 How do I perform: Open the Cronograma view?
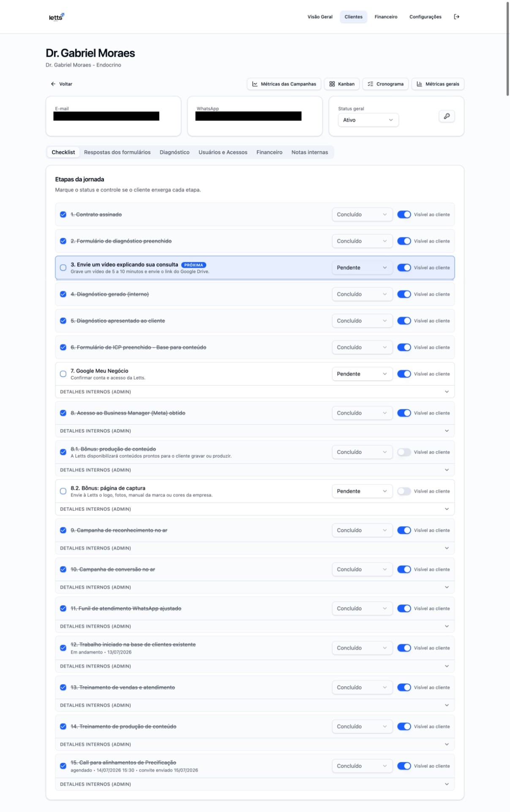coord(385,84)
